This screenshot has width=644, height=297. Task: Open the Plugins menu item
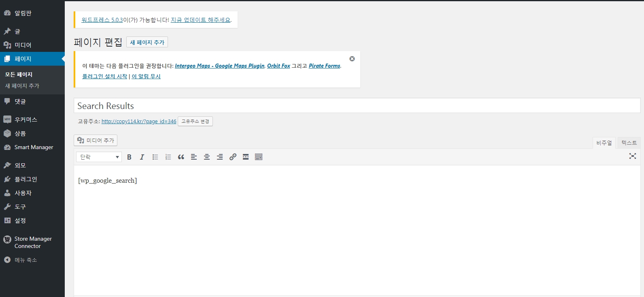pyautogui.click(x=26, y=179)
